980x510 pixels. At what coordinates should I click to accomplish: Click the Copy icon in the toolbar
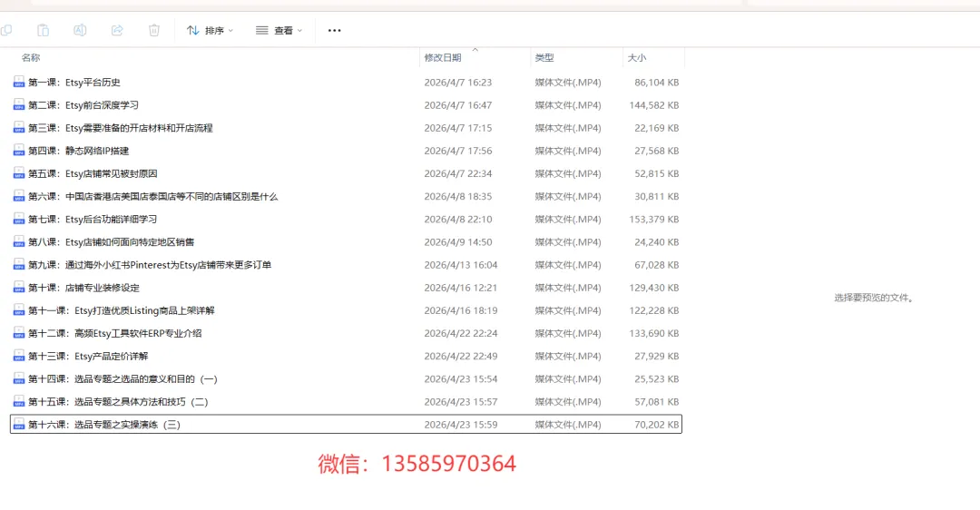[5, 30]
